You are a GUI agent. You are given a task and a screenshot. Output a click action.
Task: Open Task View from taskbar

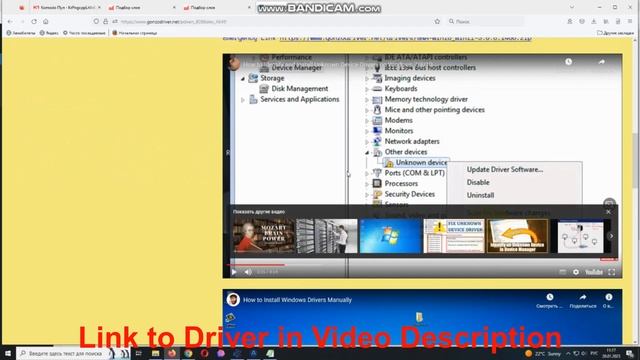coord(139,353)
